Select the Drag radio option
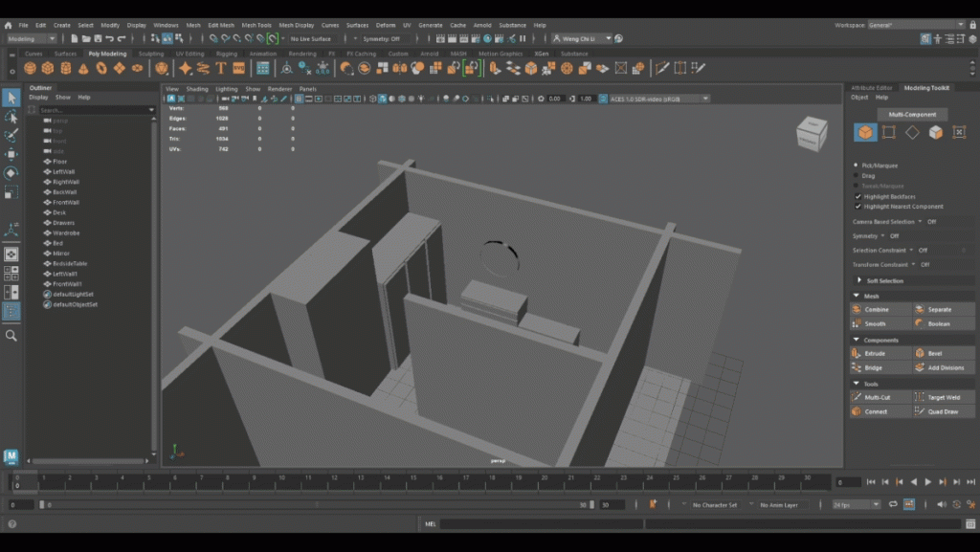980x552 pixels. 856,176
